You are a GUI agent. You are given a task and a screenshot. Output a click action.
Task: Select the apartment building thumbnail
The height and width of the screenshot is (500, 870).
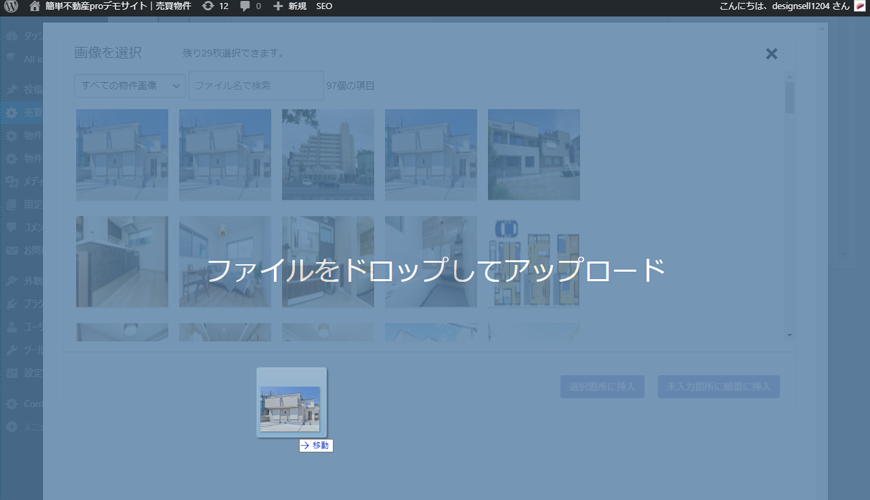tap(328, 155)
